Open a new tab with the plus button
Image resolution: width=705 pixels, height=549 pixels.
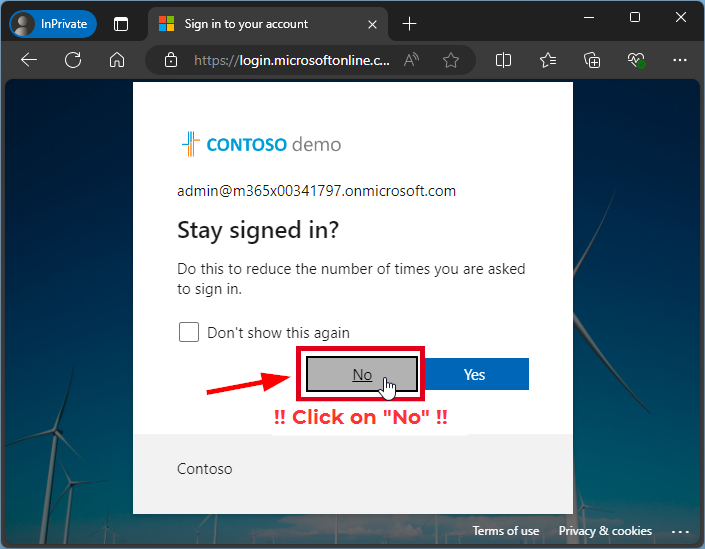(409, 24)
